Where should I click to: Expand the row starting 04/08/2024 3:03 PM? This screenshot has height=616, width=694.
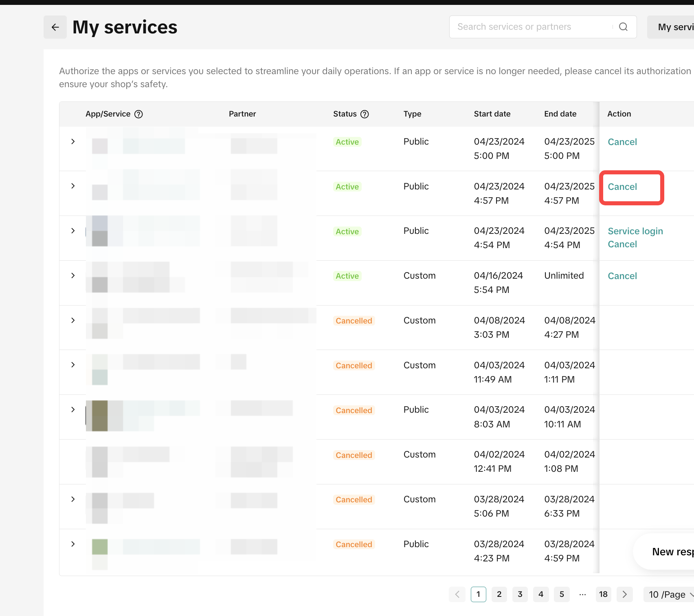pos(73,320)
